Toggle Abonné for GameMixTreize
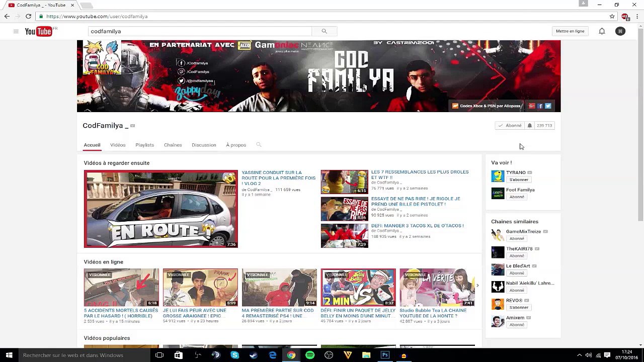 [517, 238]
